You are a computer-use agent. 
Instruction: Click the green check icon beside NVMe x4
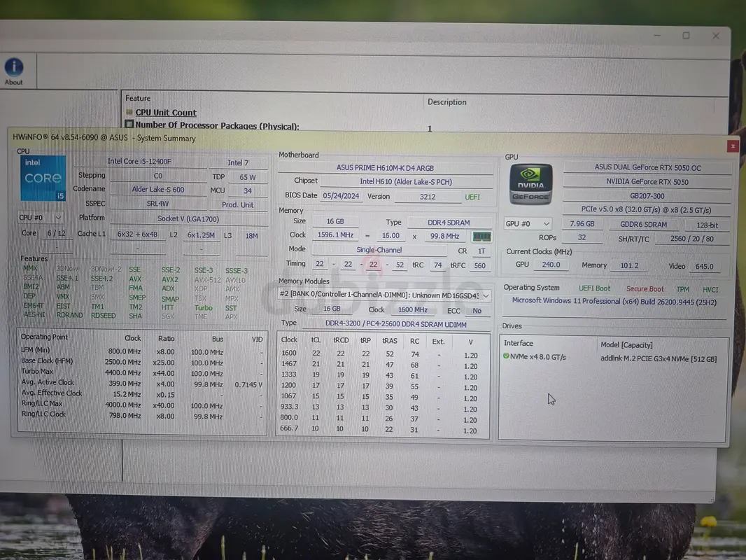pos(506,356)
